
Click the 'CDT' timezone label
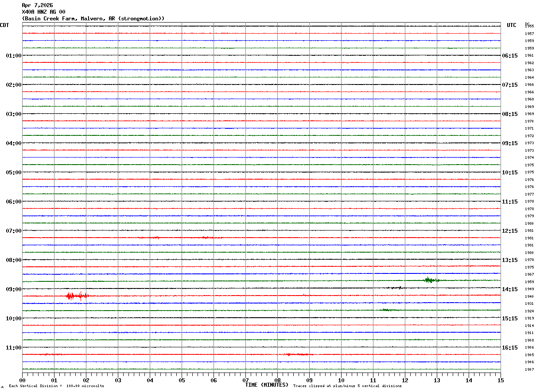click(x=4, y=25)
